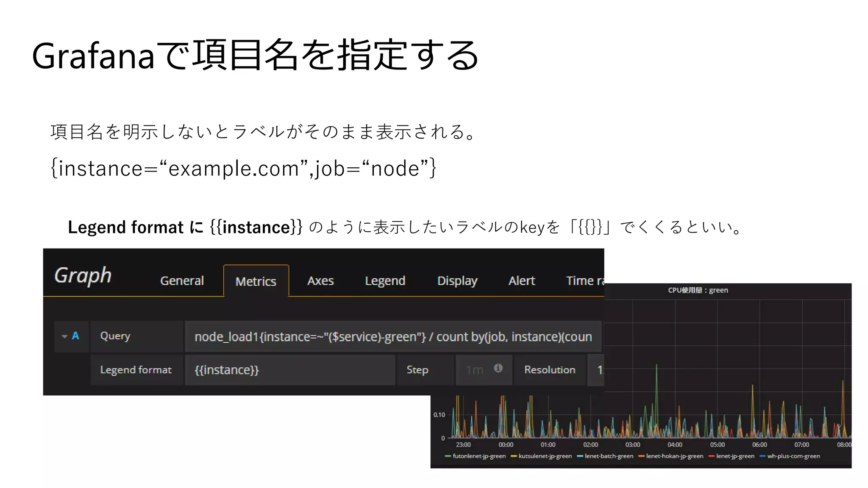Click the Legend format {{instance}} field
Screen dimensions: 868x488
pyautogui.click(x=290, y=370)
